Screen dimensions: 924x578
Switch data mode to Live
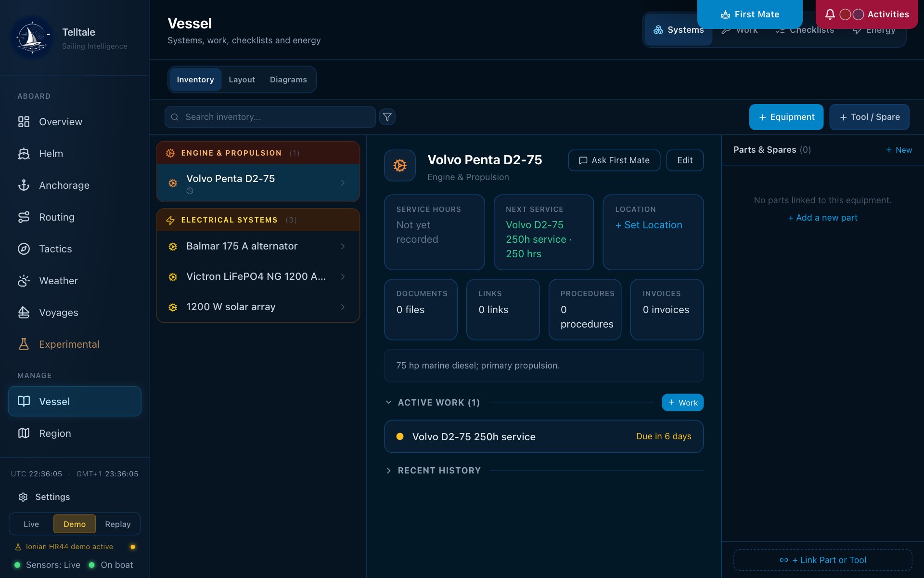click(x=31, y=524)
